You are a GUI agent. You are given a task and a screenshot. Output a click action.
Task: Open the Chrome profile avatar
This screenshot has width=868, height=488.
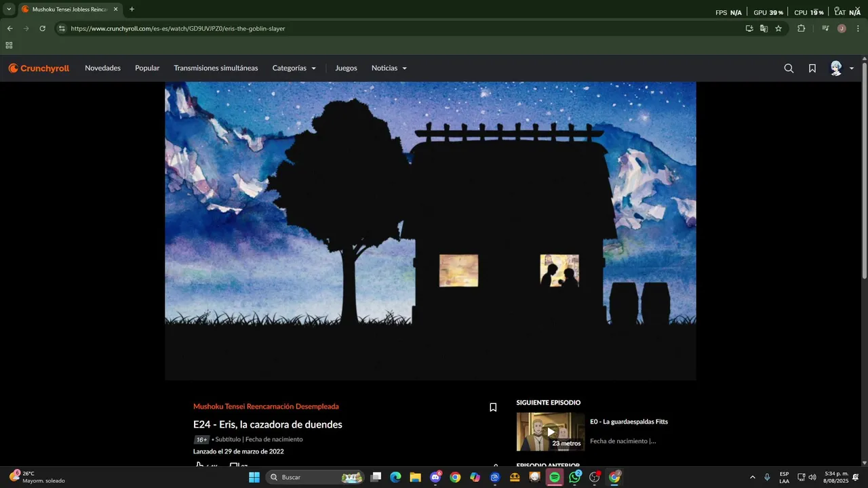(842, 28)
